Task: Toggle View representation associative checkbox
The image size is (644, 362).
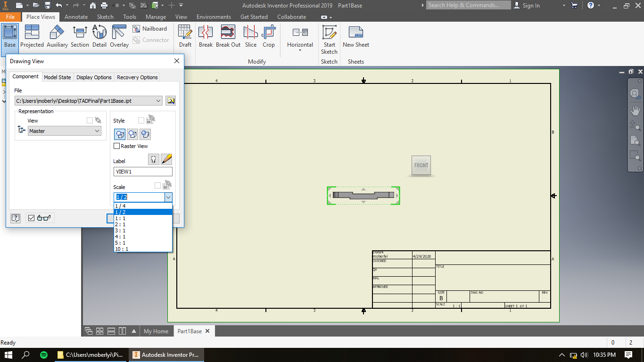Action: tap(90, 121)
